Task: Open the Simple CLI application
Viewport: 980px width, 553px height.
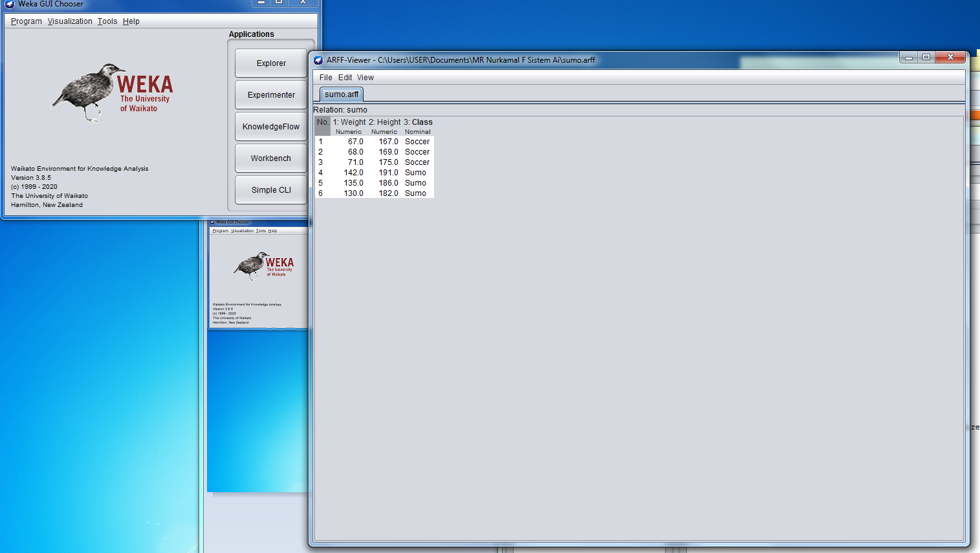Action: coord(271,190)
